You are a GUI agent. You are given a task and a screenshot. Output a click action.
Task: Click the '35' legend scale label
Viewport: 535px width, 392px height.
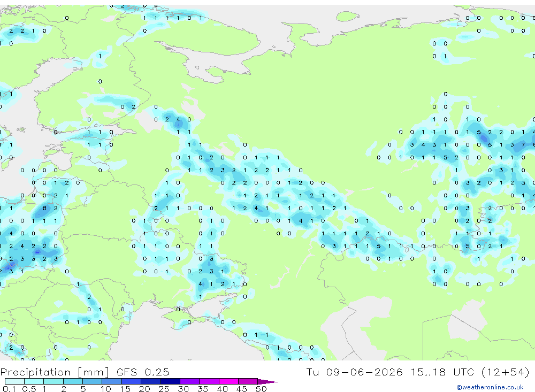pyautogui.click(x=203, y=389)
